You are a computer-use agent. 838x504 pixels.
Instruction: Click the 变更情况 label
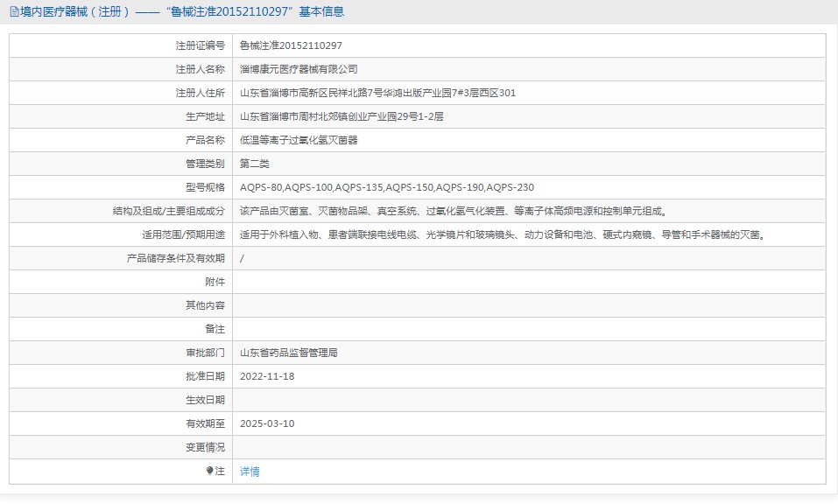tap(205, 447)
